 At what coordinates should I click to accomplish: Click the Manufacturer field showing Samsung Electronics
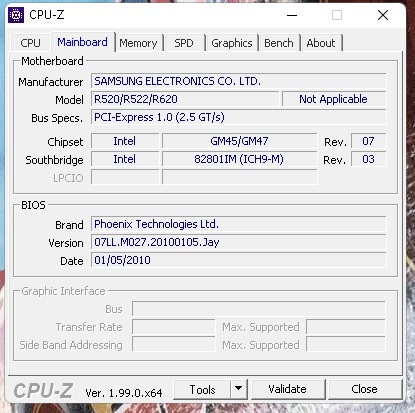click(239, 81)
